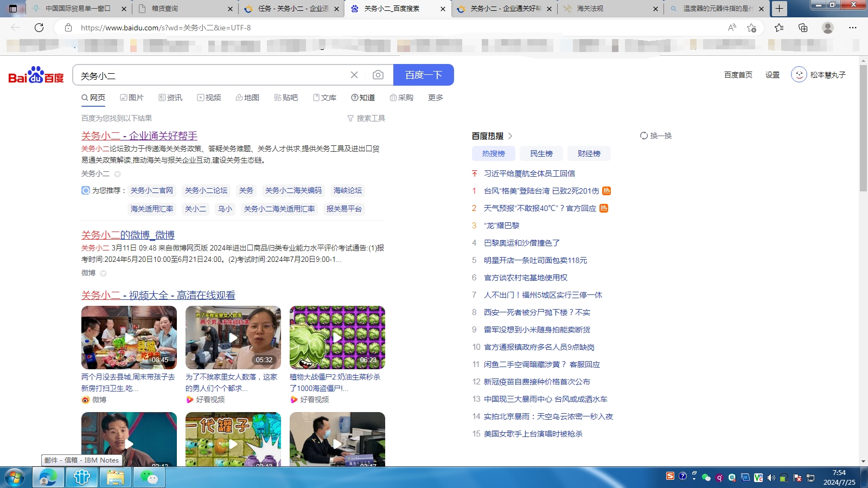Open browser settings and more menu
Image resolution: width=868 pixels, height=488 pixels.
click(853, 28)
